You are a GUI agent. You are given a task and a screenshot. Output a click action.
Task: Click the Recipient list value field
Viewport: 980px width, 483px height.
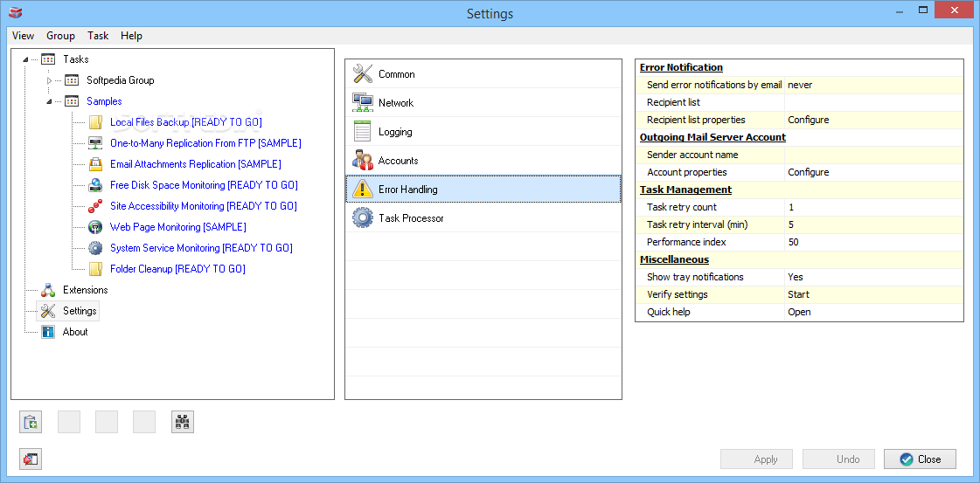click(873, 102)
